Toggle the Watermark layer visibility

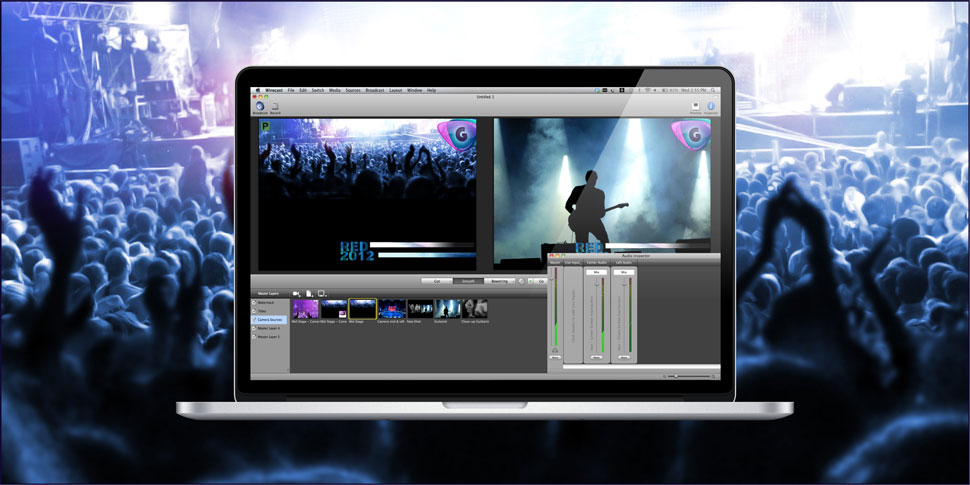(254, 302)
